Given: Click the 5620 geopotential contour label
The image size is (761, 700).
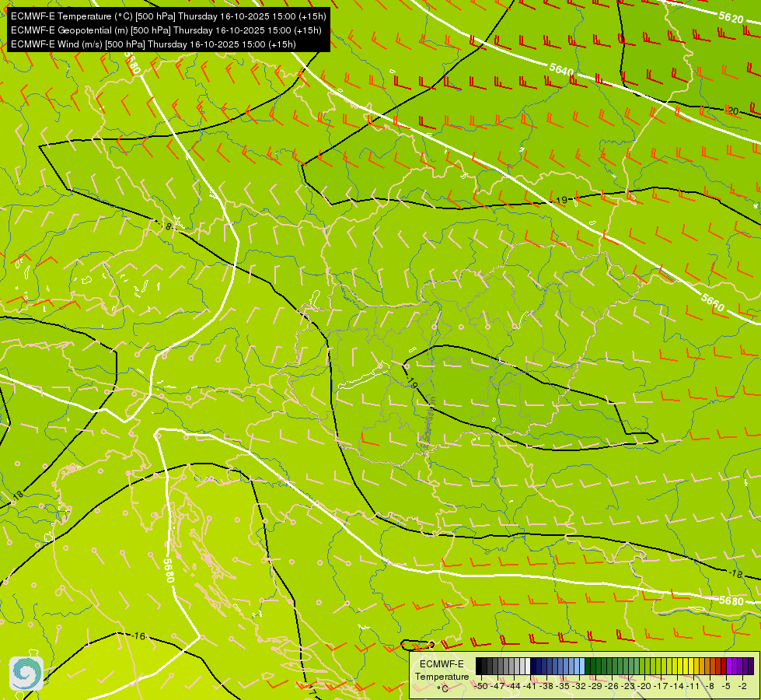Looking at the screenshot, I should pyautogui.click(x=731, y=18).
